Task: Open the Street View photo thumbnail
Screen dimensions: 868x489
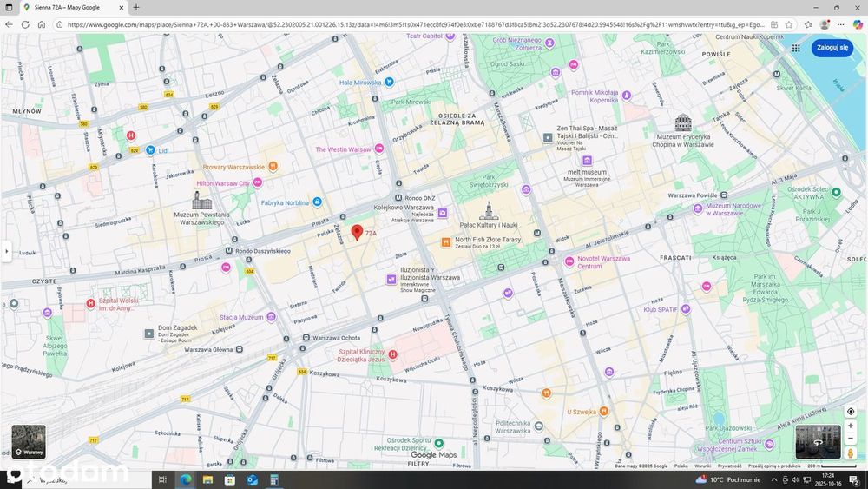Action: pos(818,441)
